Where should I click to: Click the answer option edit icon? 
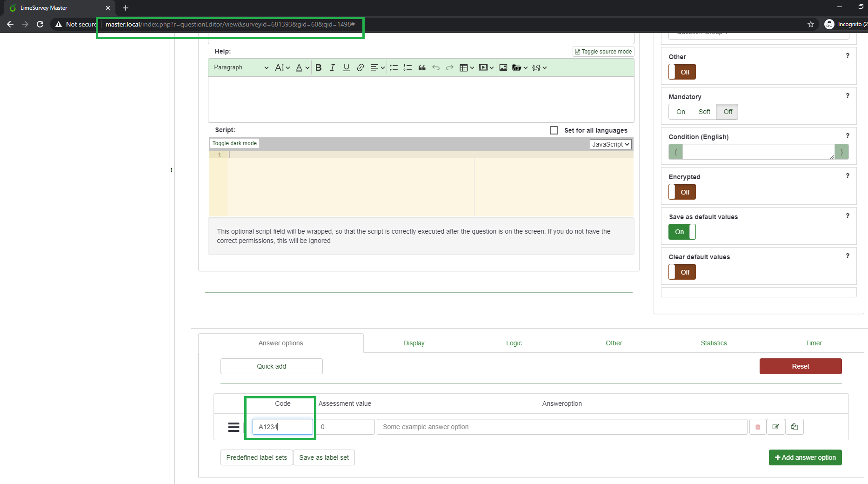[776, 427]
